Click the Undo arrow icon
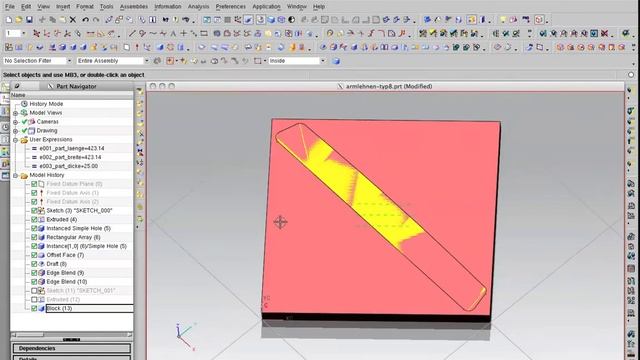This screenshot has width=640, height=360. coord(85,20)
